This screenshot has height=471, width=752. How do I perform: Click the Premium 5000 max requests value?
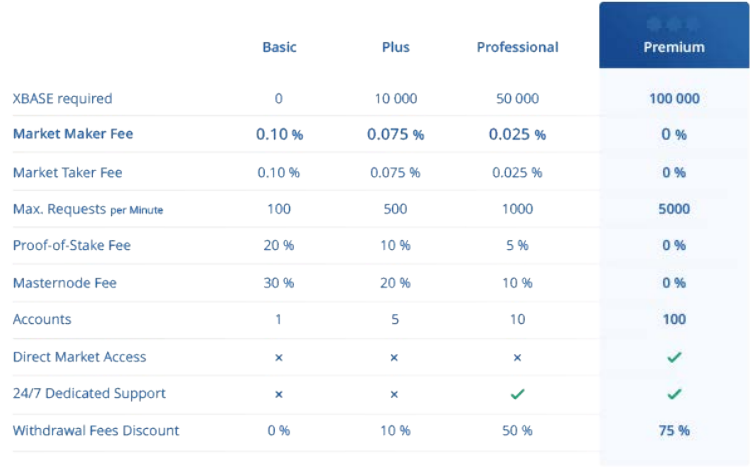click(x=674, y=209)
